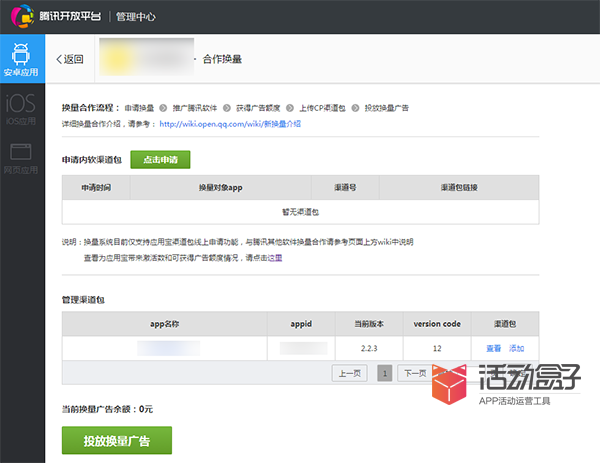Image resolution: width=600 pixels, height=463 pixels.
Task: Click the 返回 back arrow
Action: click(70, 59)
